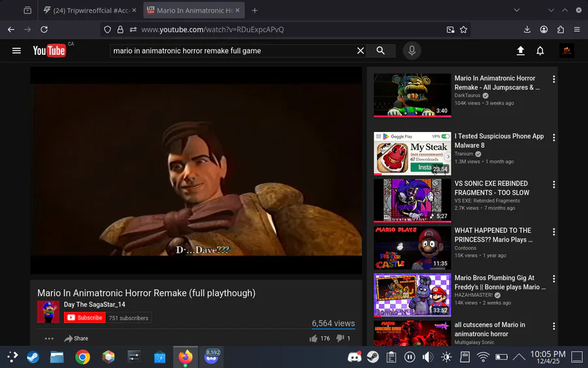588x368 pixels.
Task: Click the Day The SagaStar_14 channel avatar
Action: (48, 312)
